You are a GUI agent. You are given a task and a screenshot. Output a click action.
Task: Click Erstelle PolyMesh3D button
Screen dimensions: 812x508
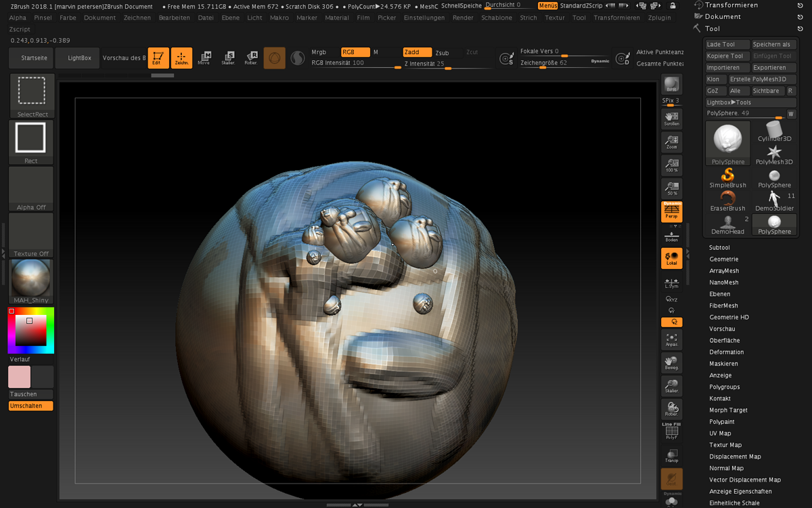pyautogui.click(x=763, y=79)
